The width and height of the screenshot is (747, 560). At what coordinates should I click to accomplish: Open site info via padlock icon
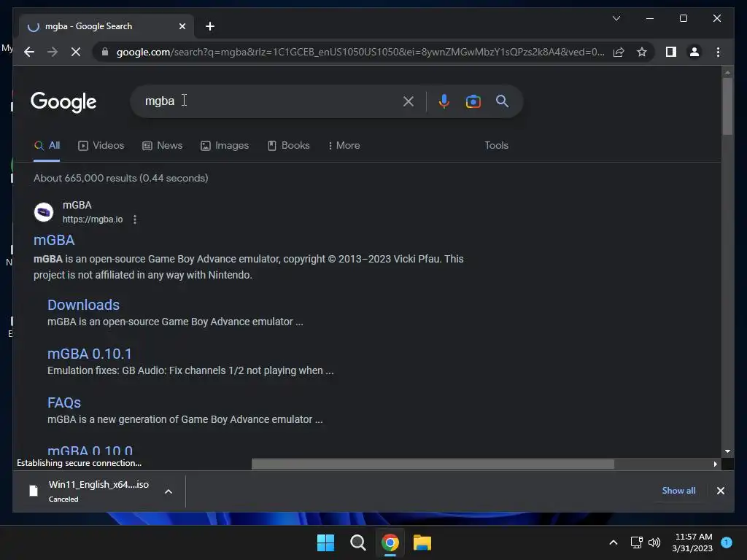[x=105, y=52]
